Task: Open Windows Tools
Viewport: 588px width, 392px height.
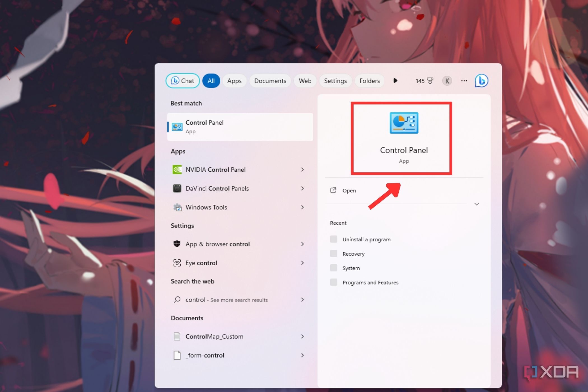Action: [206, 207]
